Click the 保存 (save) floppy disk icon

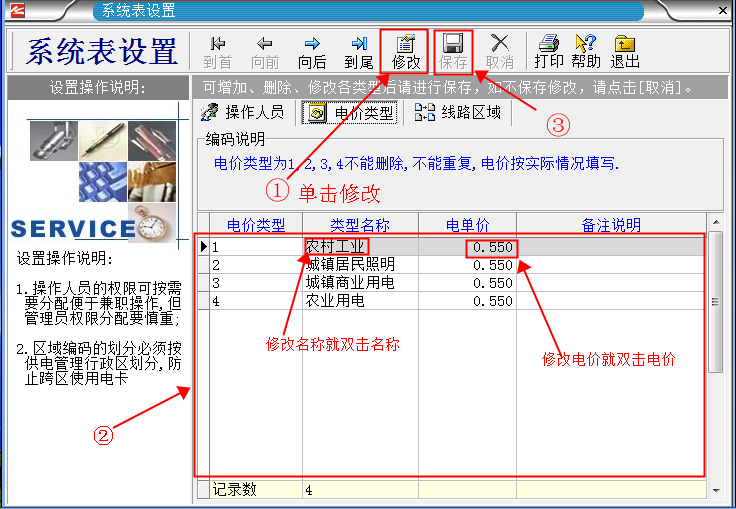point(453,51)
